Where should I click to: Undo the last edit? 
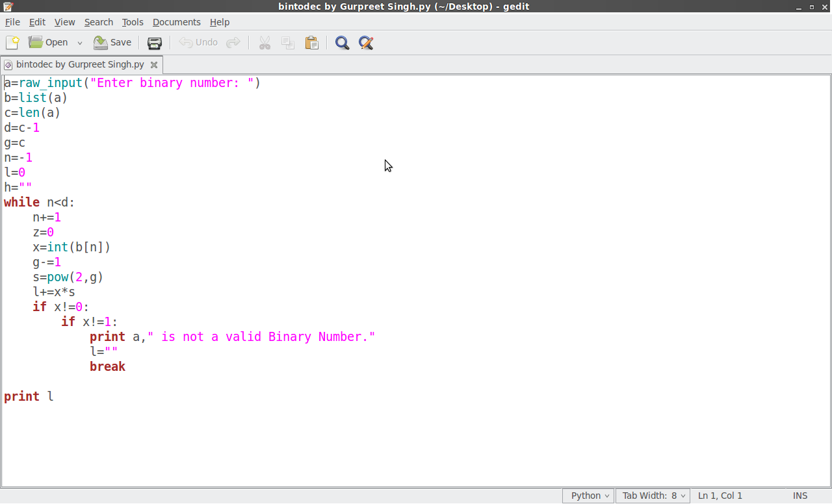pos(197,42)
